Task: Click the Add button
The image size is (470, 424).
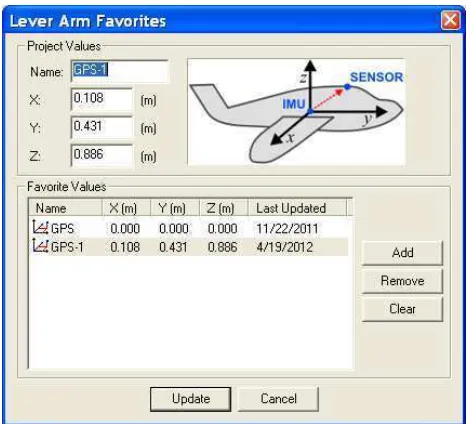Action: click(x=402, y=253)
